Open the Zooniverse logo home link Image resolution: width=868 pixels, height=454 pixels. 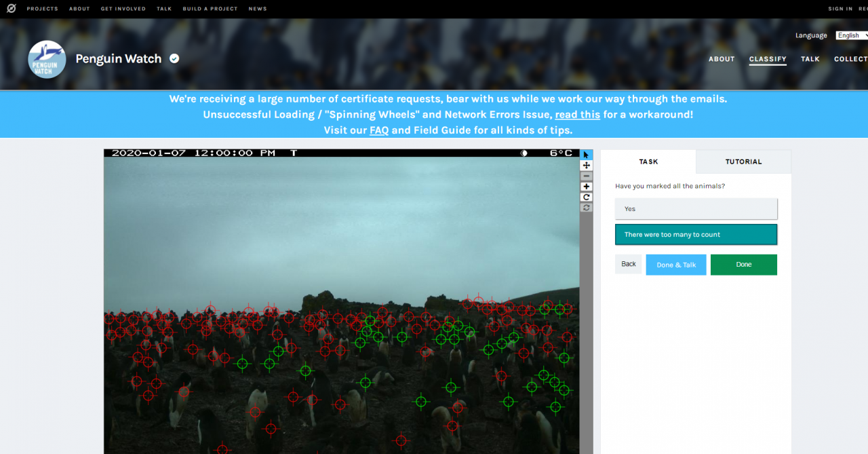pyautogui.click(x=12, y=9)
